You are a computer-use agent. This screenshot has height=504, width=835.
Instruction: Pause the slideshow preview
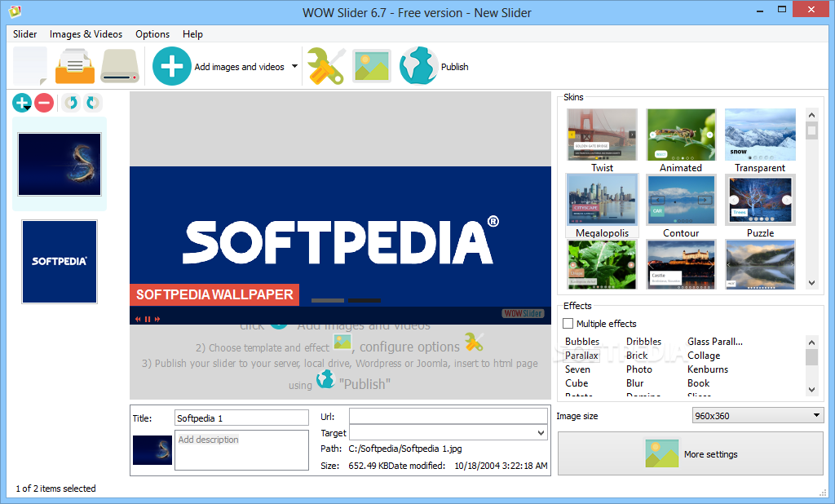pyautogui.click(x=148, y=319)
